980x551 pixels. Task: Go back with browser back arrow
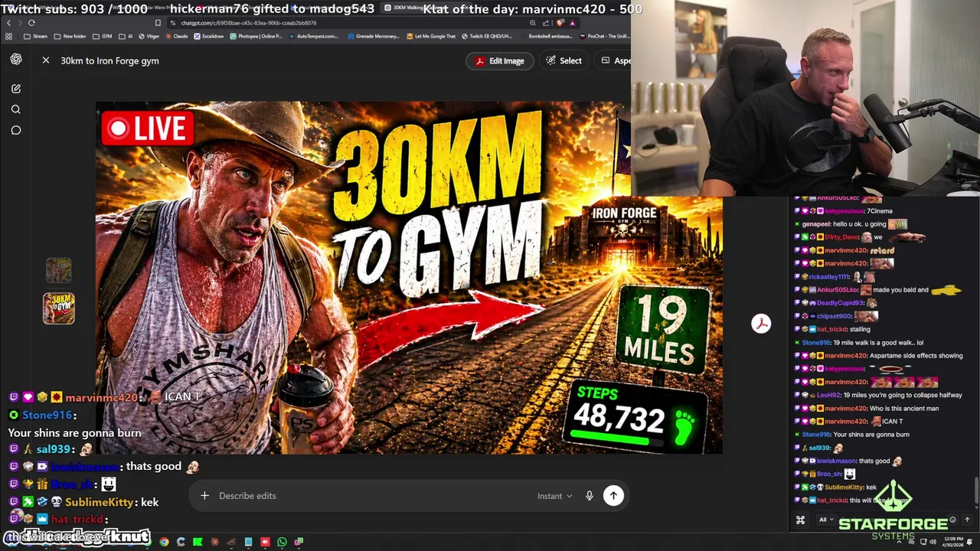tap(8, 23)
